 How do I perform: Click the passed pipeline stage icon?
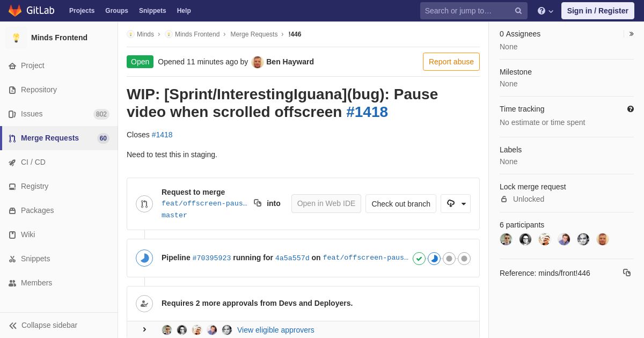(419, 259)
